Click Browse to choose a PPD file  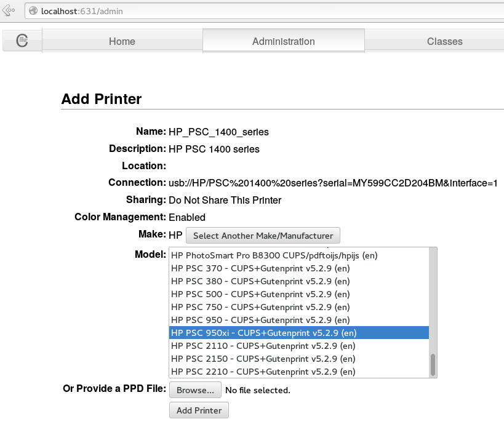tap(195, 389)
